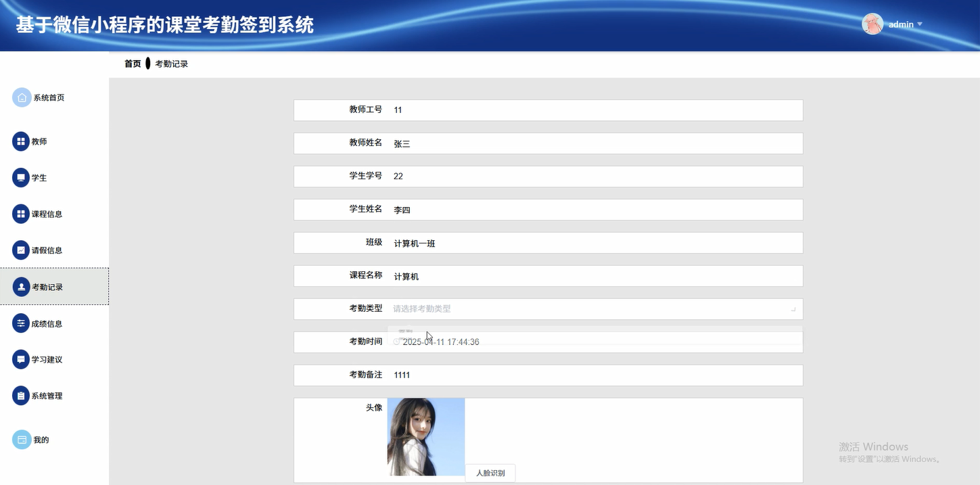980x485 pixels.
Task: Open 系统首页 menu item
Action: [54, 97]
